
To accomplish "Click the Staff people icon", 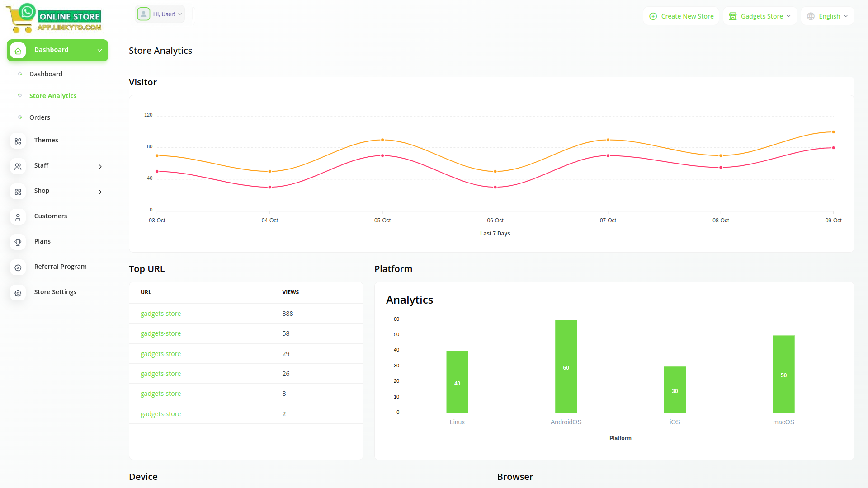I will pyautogui.click(x=18, y=167).
